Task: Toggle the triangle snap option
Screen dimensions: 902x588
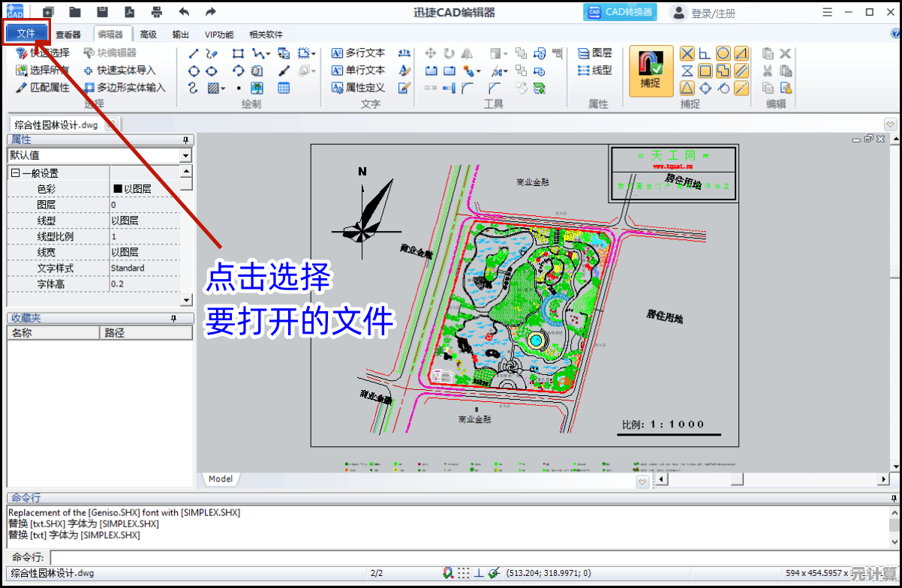Action: pyautogui.click(x=687, y=88)
